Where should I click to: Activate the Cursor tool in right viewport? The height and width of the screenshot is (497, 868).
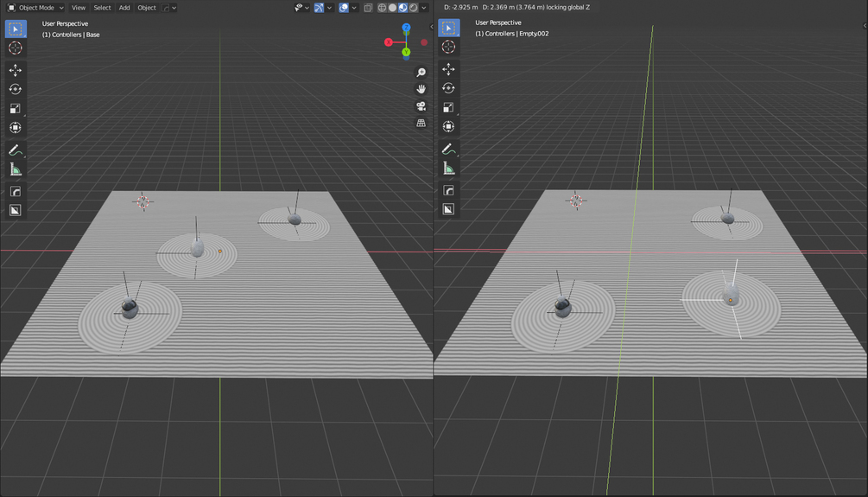coord(449,47)
